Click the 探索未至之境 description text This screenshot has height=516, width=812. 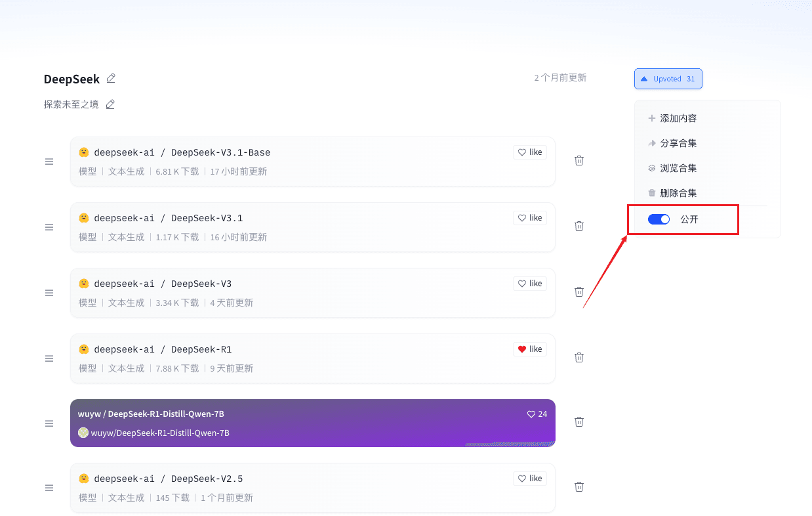(71, 104)
